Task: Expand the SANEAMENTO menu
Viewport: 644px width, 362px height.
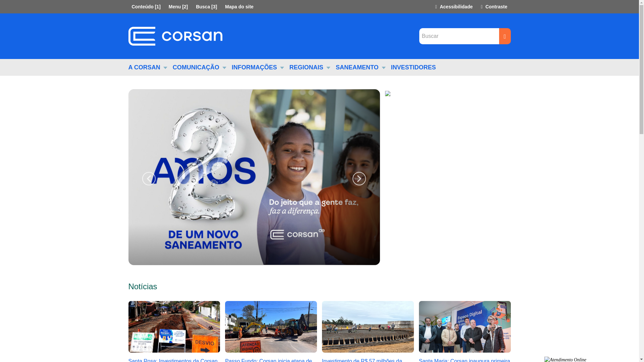Action: (x=361, y=67)
